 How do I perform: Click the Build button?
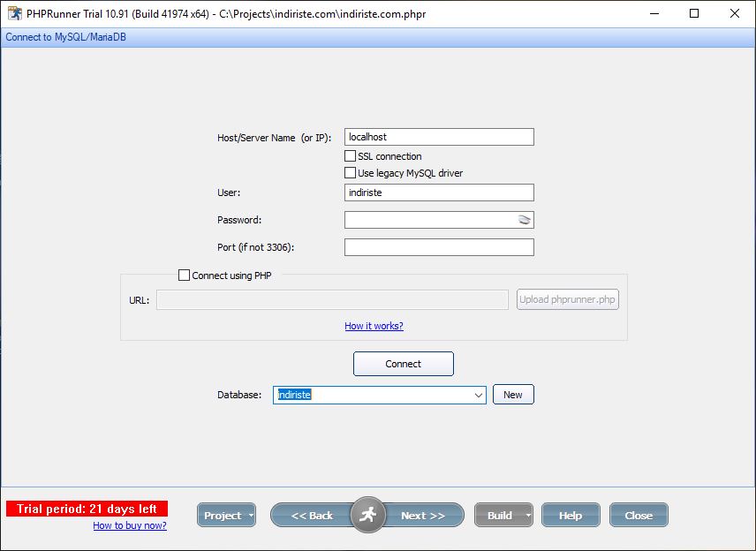pos(500,516)
